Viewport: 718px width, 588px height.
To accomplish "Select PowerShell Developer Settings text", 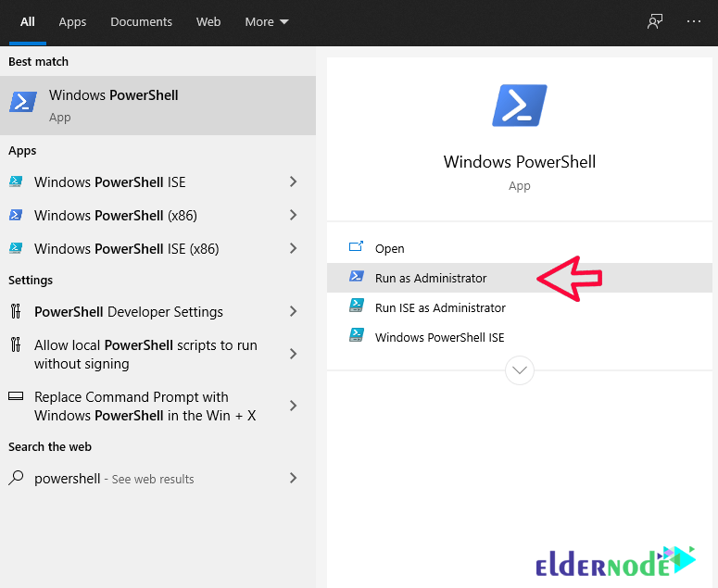I will pyautogui.click(x=129, y=312).
